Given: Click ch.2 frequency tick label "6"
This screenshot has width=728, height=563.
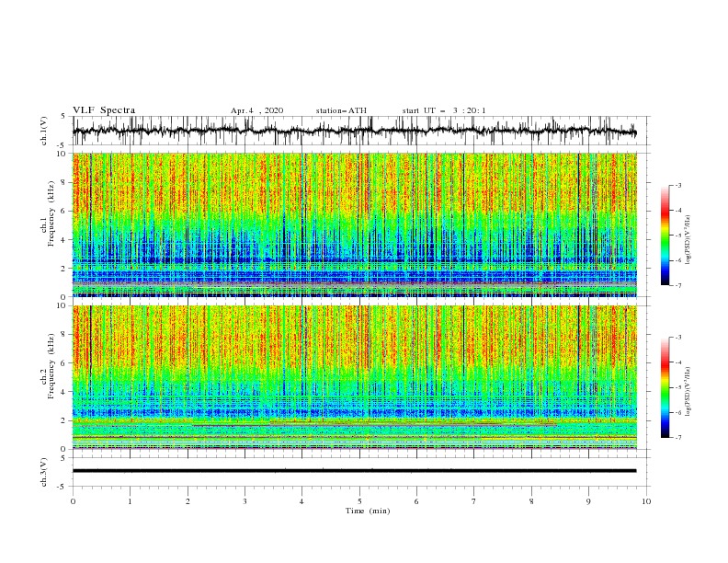Looking at the screenshot, I should [65, 363].
